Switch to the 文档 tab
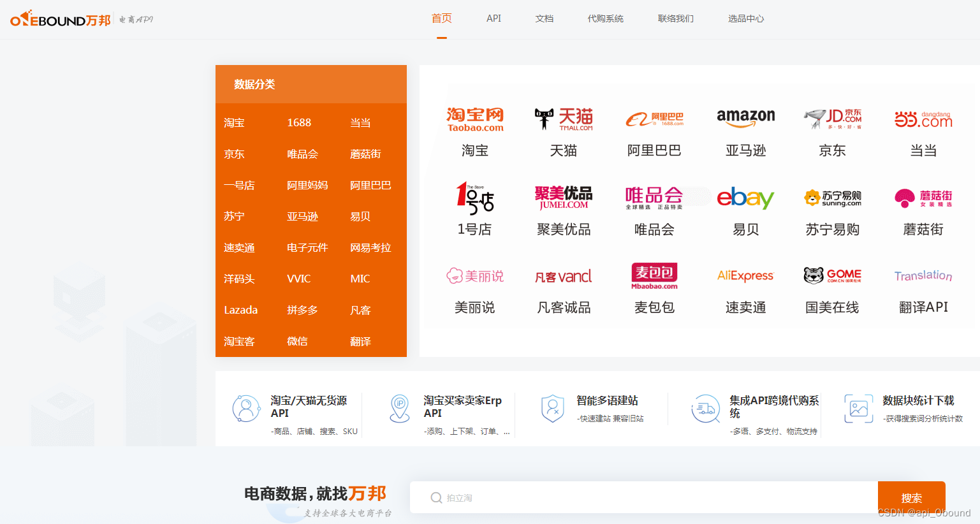Screen dimensions: 980x524 pos(545,18)
